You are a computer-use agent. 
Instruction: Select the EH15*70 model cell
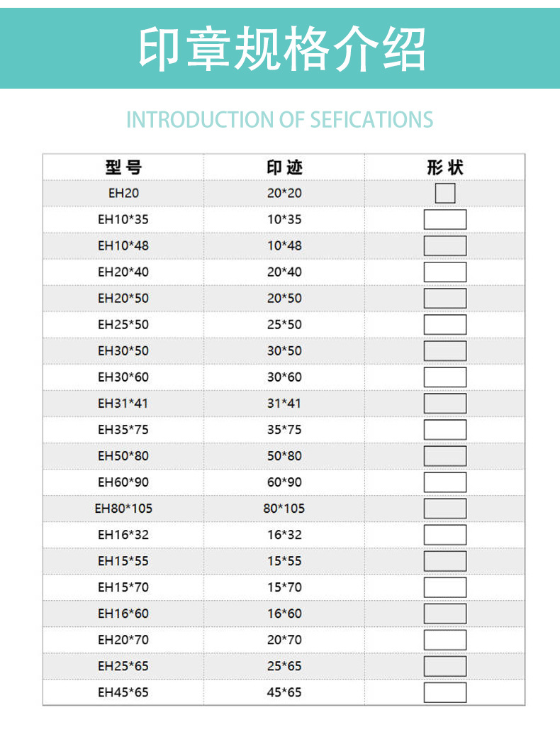tap(123, 587)
